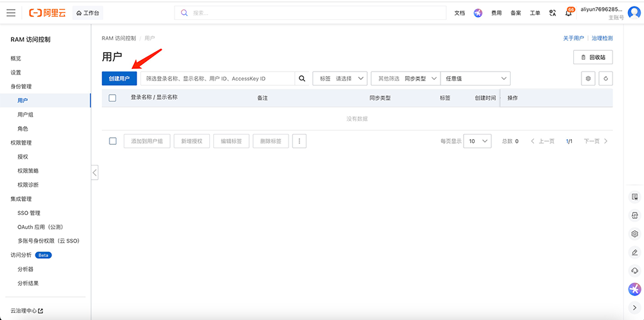
Task: Collapse the left sidebar with the arrow handle
Action: (95, 172)
